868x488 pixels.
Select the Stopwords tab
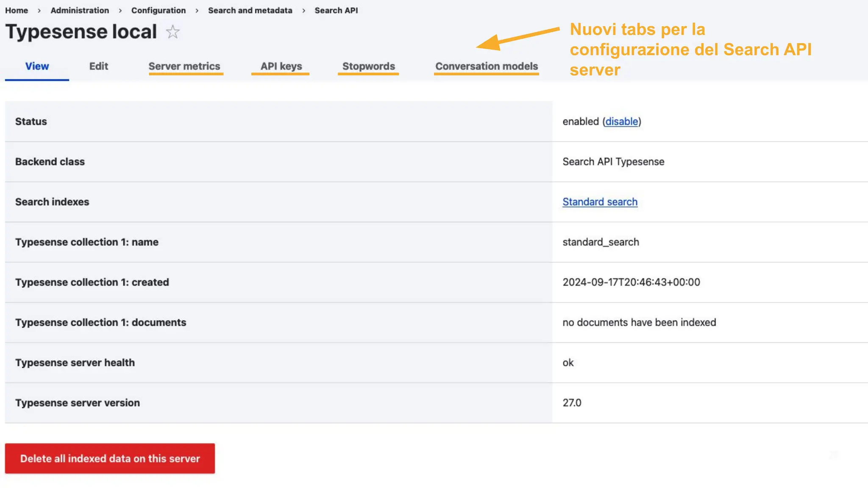pyautogui.click(x=368, y=66)
